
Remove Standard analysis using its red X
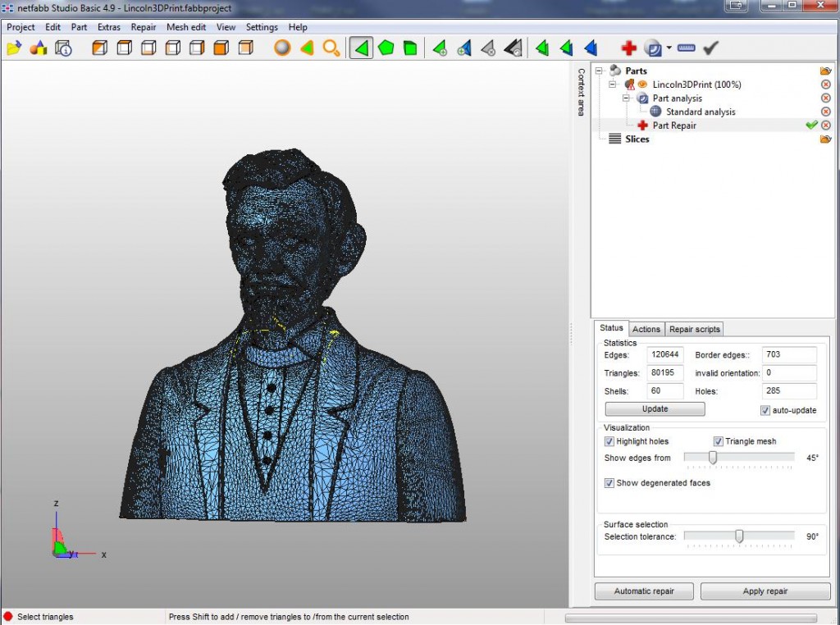[x=825, y=112]
